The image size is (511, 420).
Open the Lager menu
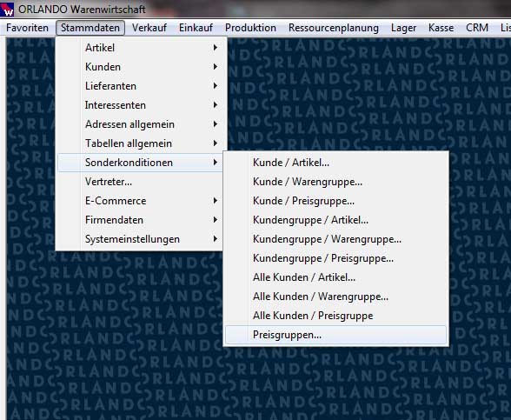403,28
